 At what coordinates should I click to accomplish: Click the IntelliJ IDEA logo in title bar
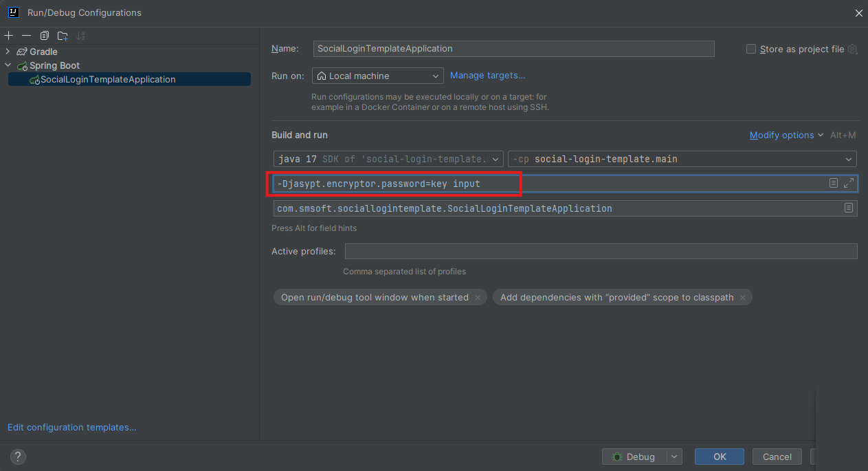pyautogui.click(x=13, y=12)
